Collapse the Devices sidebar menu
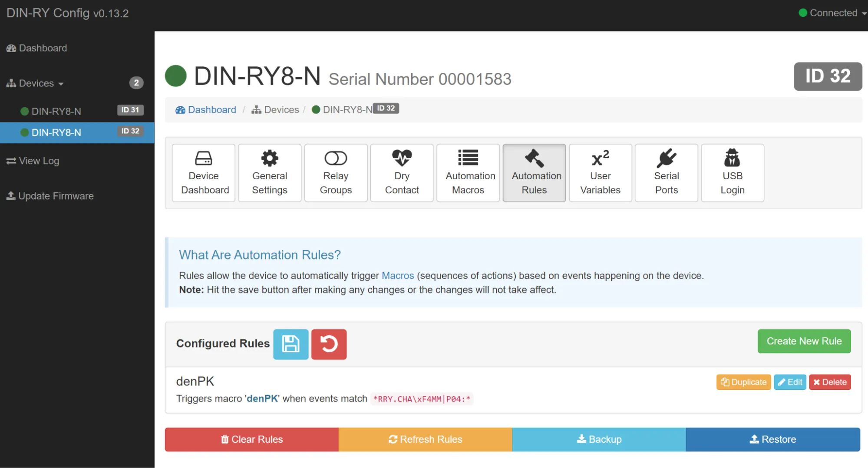 (36, 83)
